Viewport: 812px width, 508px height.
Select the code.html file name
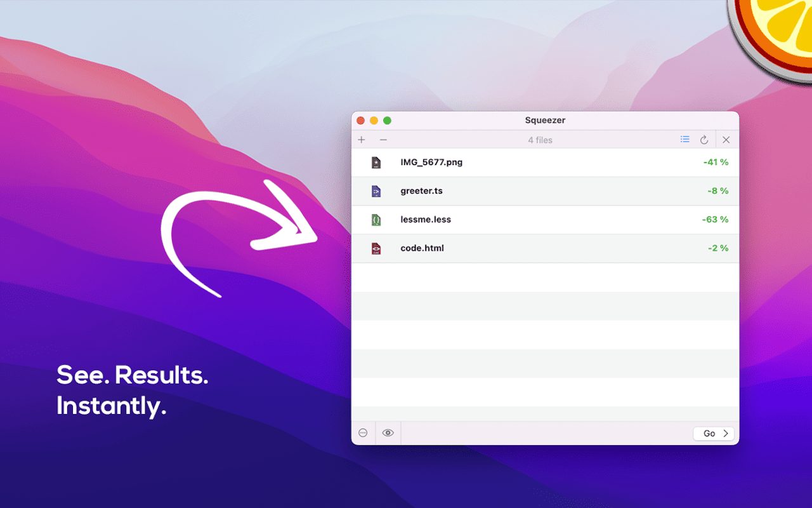(422, 248)
